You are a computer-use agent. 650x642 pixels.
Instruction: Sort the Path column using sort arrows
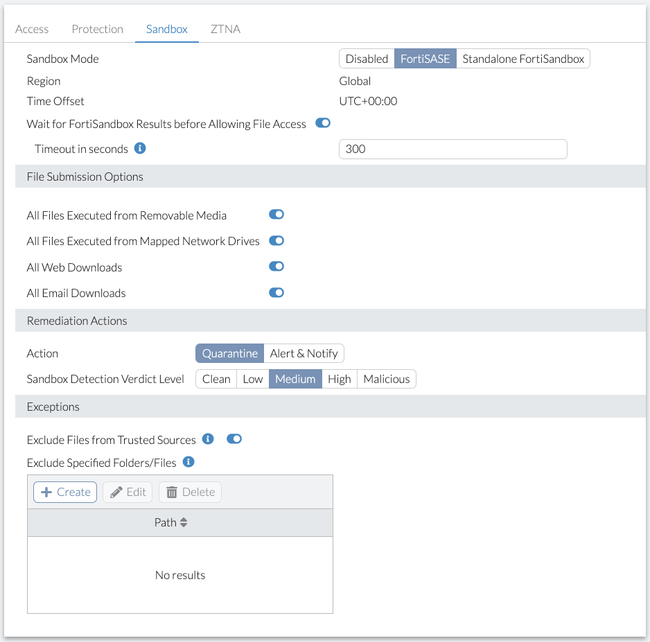click(184, 523)
